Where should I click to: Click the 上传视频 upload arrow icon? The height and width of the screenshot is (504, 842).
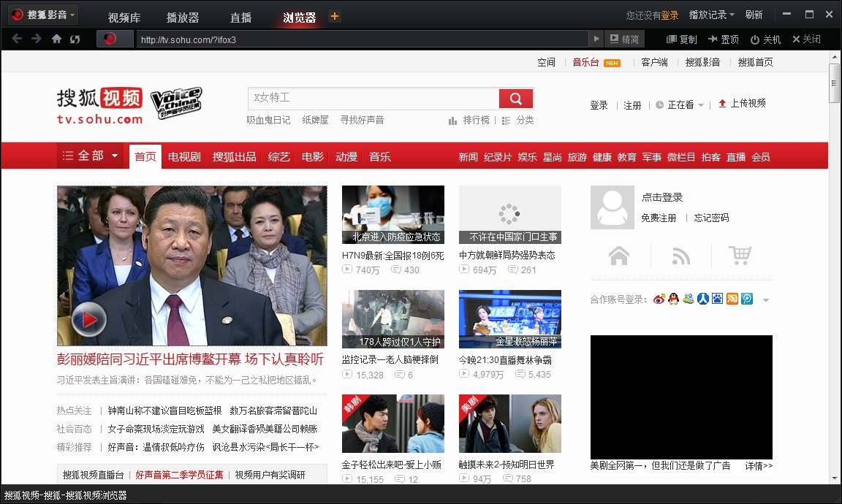pos(722,103)
